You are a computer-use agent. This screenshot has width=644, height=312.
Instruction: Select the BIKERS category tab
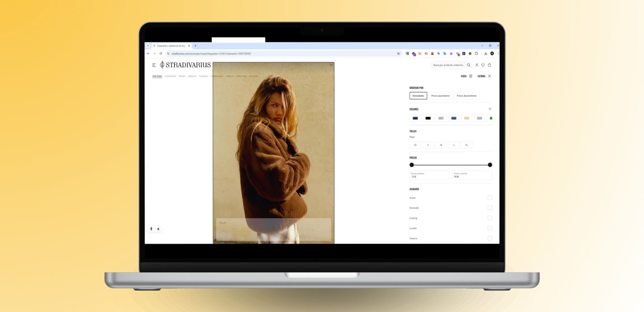coord(182,76)
